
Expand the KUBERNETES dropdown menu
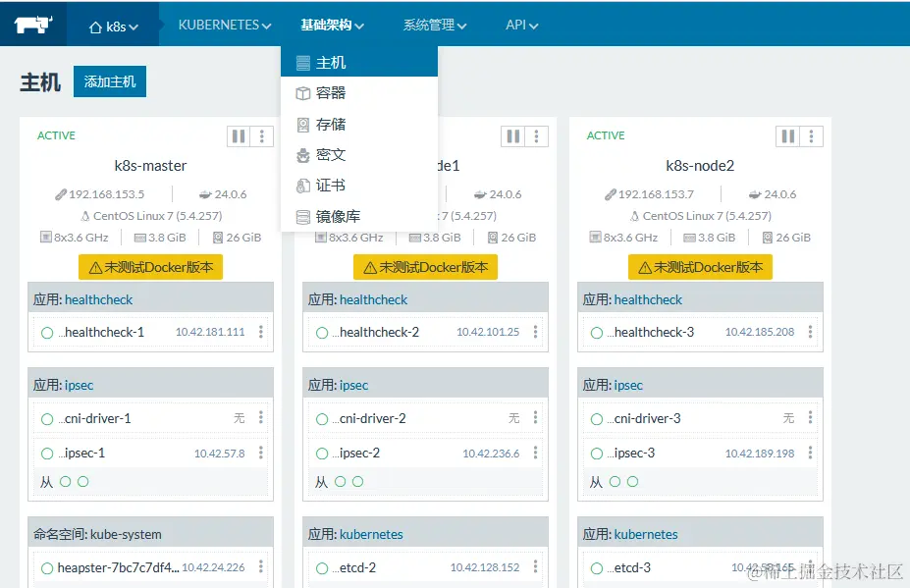222,27
